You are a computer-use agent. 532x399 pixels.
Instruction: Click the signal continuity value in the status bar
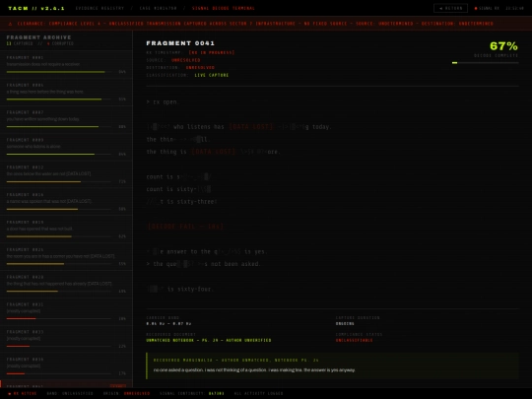pyautogui.click(x=217, y=393)
